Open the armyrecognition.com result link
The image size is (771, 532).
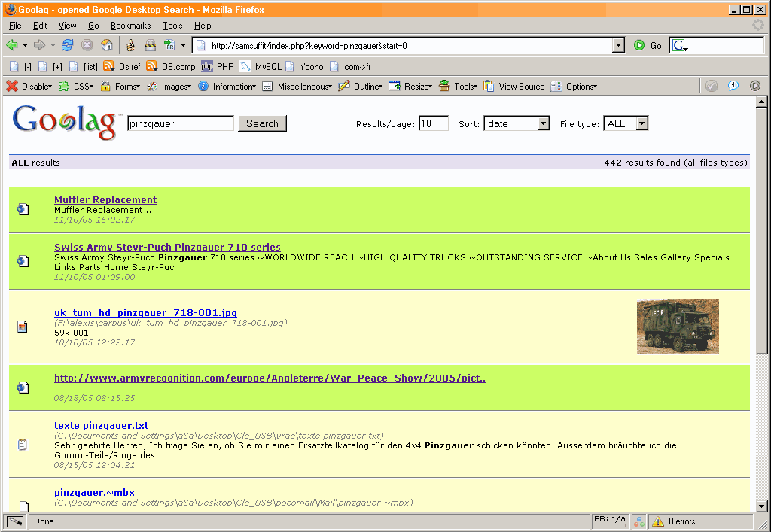tap(270, 378)
